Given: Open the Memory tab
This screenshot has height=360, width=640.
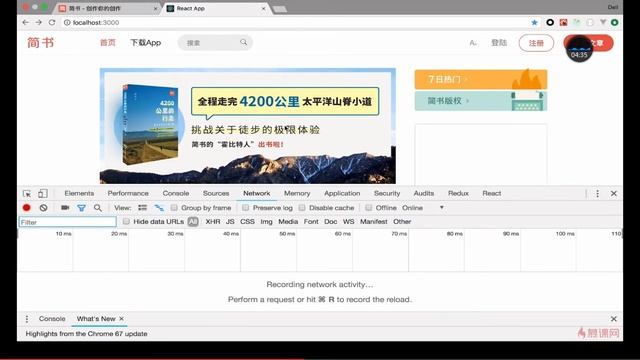Looking at the screenshot, I should (x=297, y=193).
